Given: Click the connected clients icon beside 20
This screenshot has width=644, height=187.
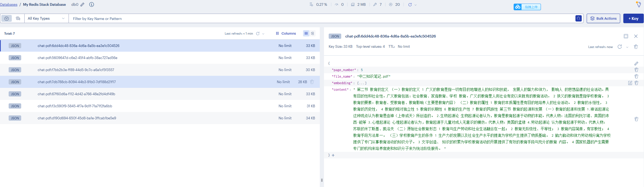Looking at the screenshot, I should pos(391,4).
